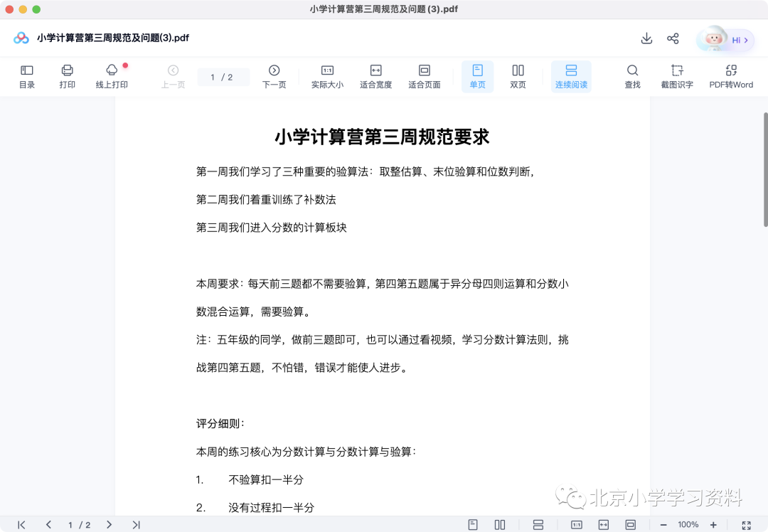This screenshot has height=532, width=768.
Task: Go to 下一页 next page
Action: tap(274, 77)
